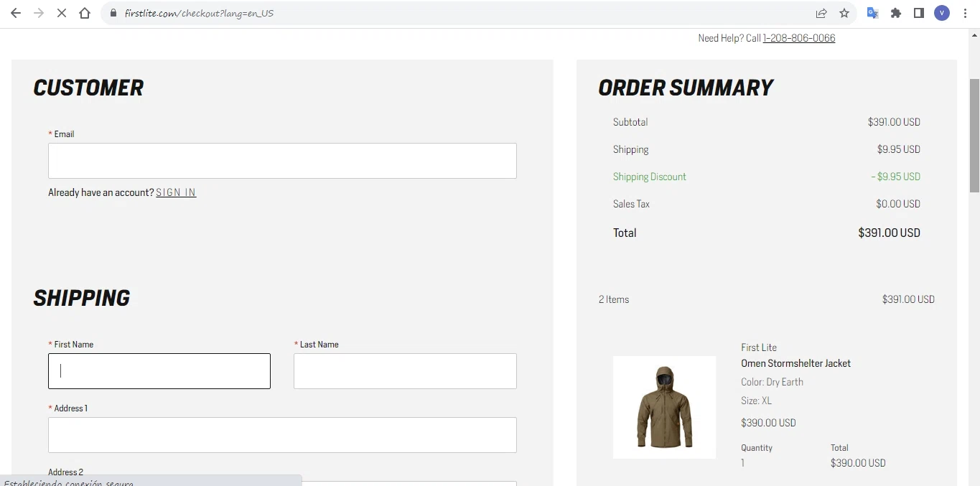This screenshot has width=980, height=486.
Task: Click the firstlite.com checkout address bar URL
Action: point(199,13)
